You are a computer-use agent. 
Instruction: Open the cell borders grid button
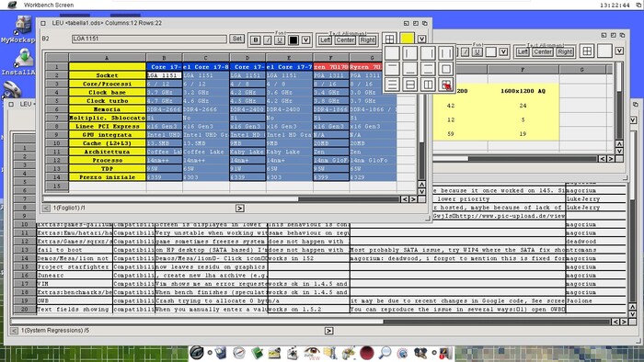click(x=390, y=40)
